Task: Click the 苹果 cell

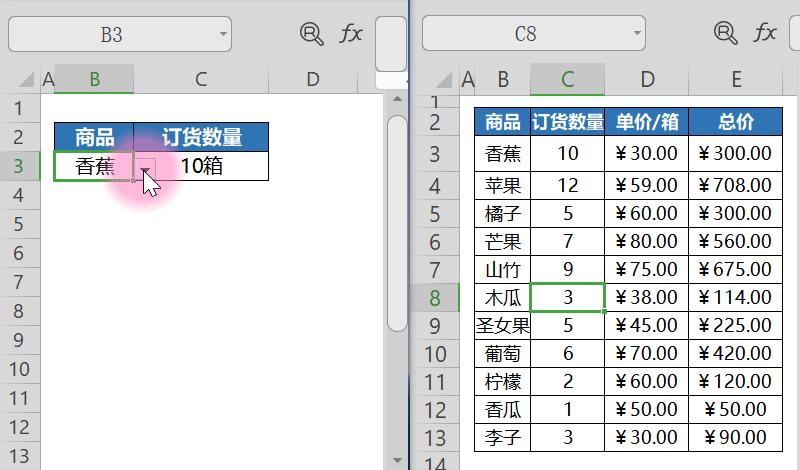Action: tap(503, 185)
